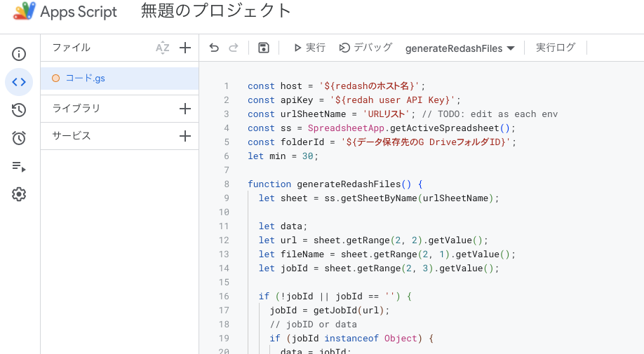This screenshot has width=644, height=354.
Task: Rename project title 無題のプロジェクト
Action: pyautogui.click(x=216, y=11)
